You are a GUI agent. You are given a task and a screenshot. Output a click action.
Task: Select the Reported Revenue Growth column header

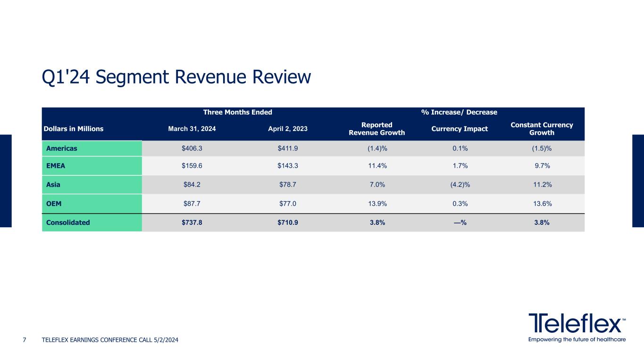(376, 129)
